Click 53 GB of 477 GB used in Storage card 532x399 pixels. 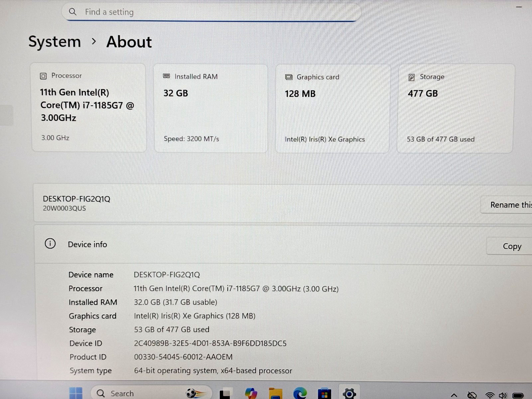[x=441, y=139]
